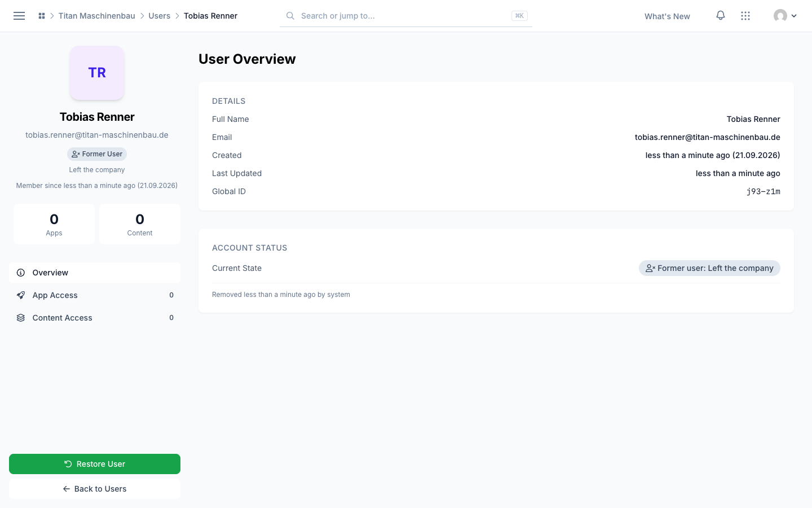Click the user avatar icon
This screenshot has width=812, height=508.
pos(780,16)
